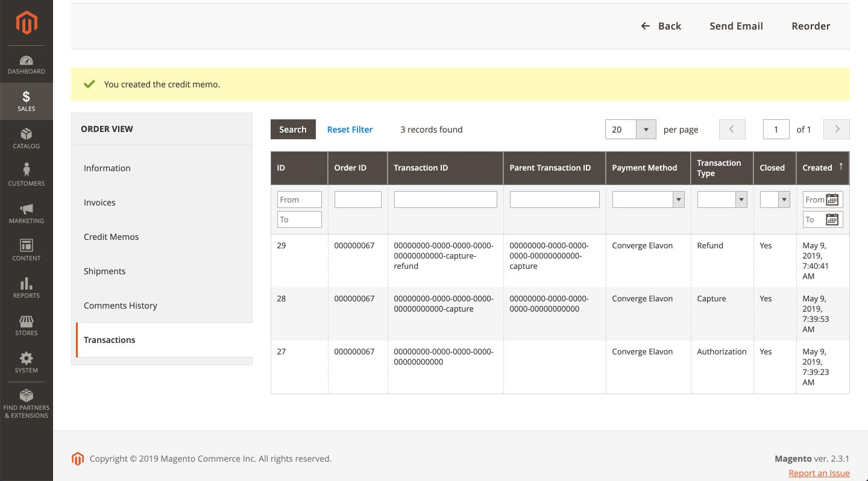Open the Customers menu
Viewport: 868px width, 481px height.
click(x=27, y=176)
